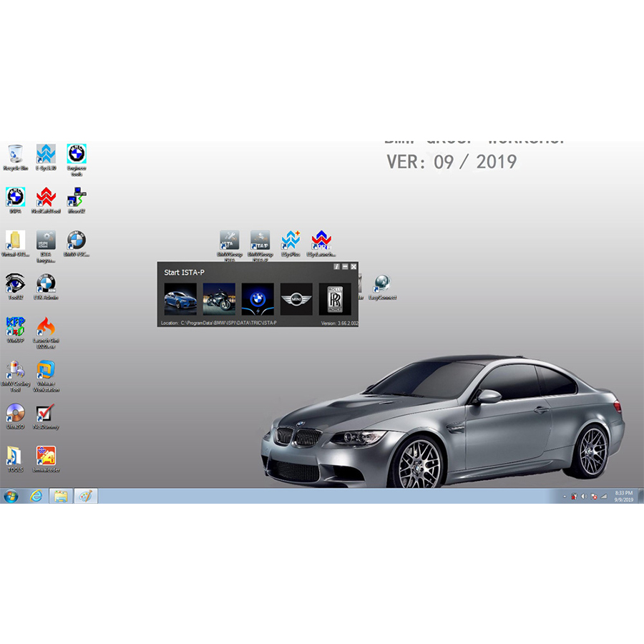Choose the motorcycle tile in Start ISTA-P

point(218,299)
